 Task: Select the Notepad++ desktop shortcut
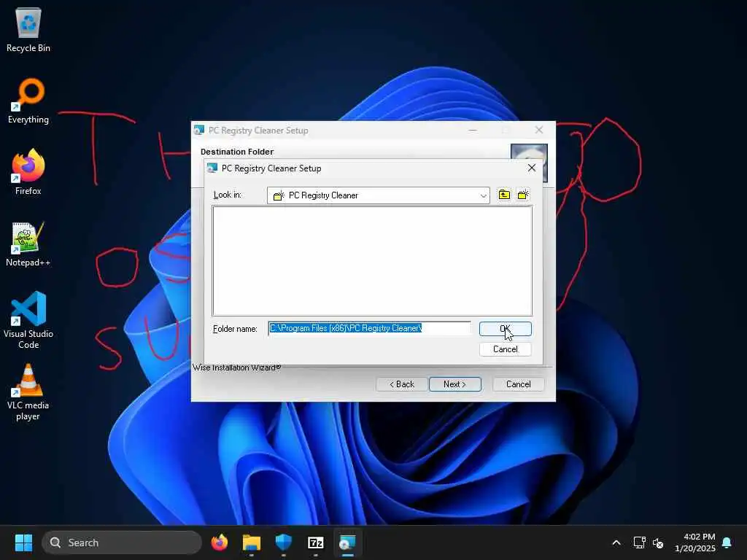[x=28, y=244]
